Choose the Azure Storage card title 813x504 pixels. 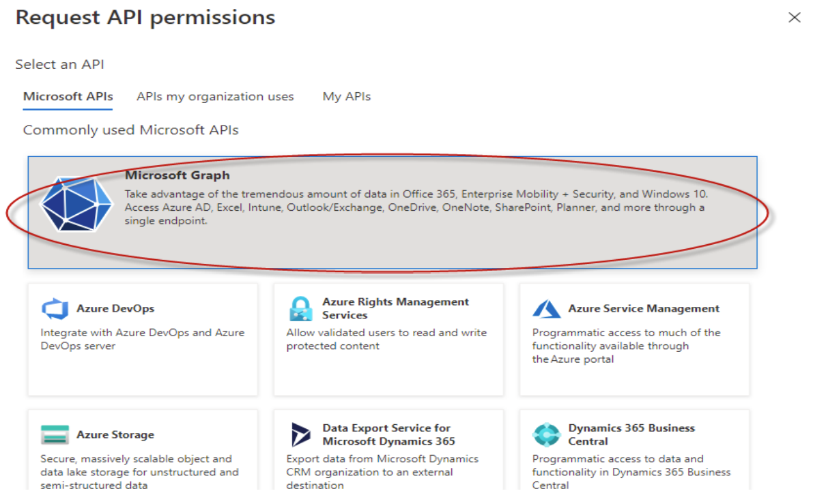pyautogui.click(x=115, y=434)
